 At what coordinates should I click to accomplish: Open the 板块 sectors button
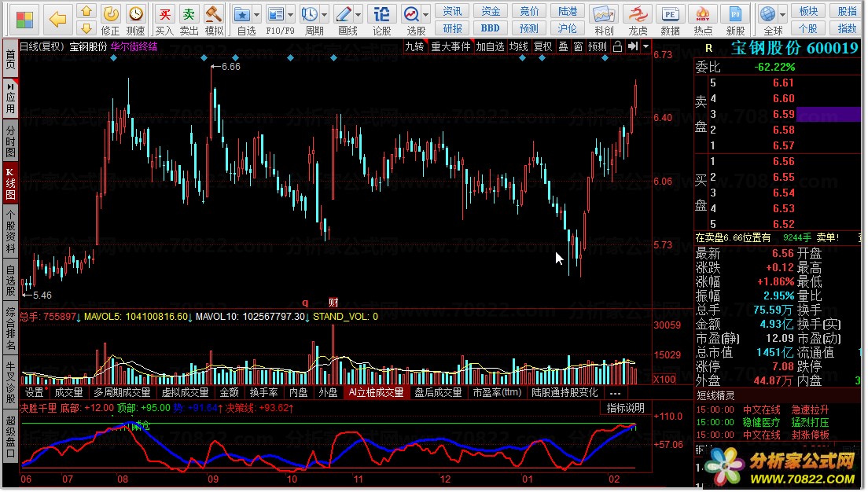809,11
